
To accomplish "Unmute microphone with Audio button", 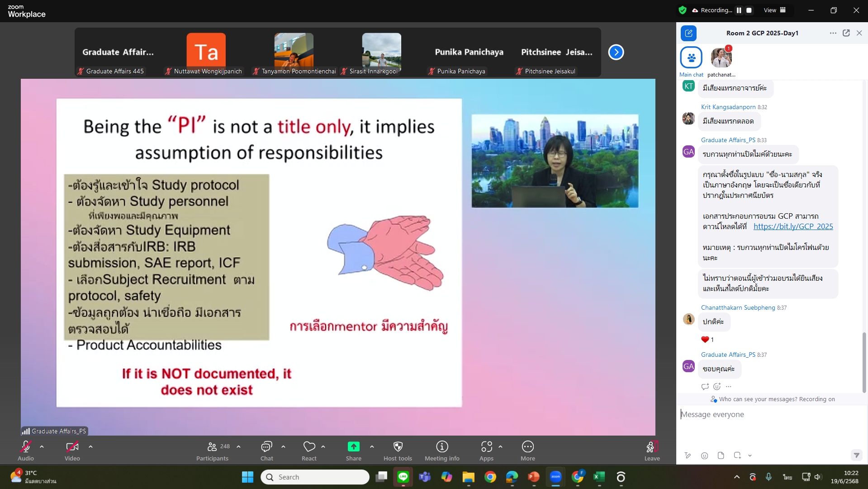I will click(x=26, y=447).
